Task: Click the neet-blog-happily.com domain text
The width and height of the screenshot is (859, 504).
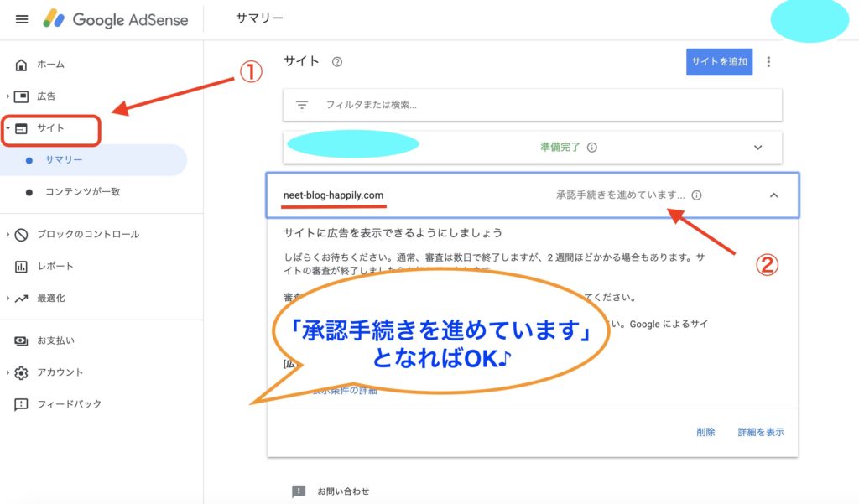Action: [333, 195]
